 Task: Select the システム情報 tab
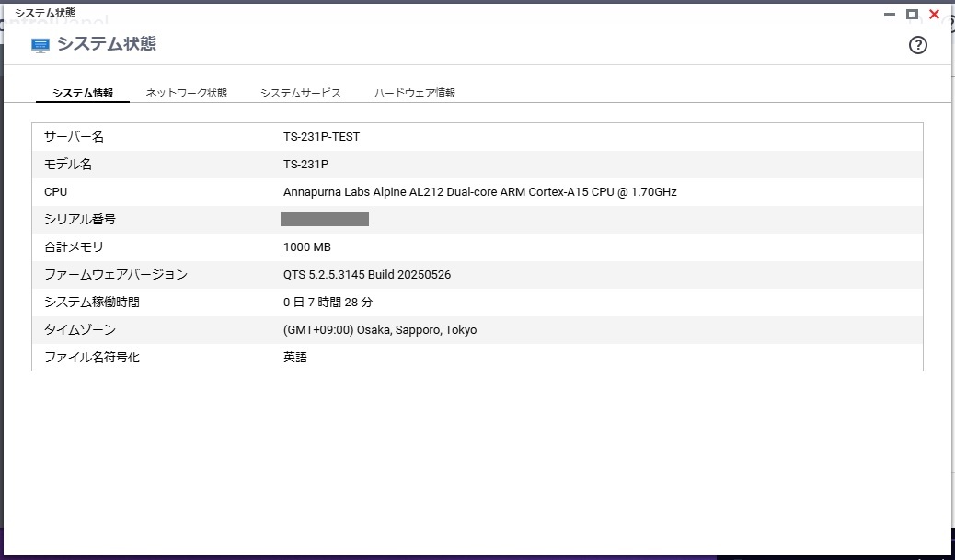click(x=83, y=93)
